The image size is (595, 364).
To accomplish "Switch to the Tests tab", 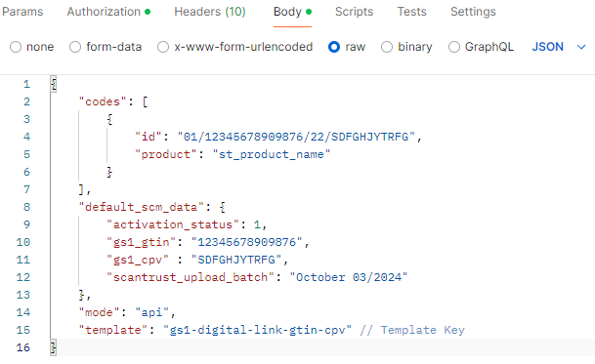I will (411, 12).
